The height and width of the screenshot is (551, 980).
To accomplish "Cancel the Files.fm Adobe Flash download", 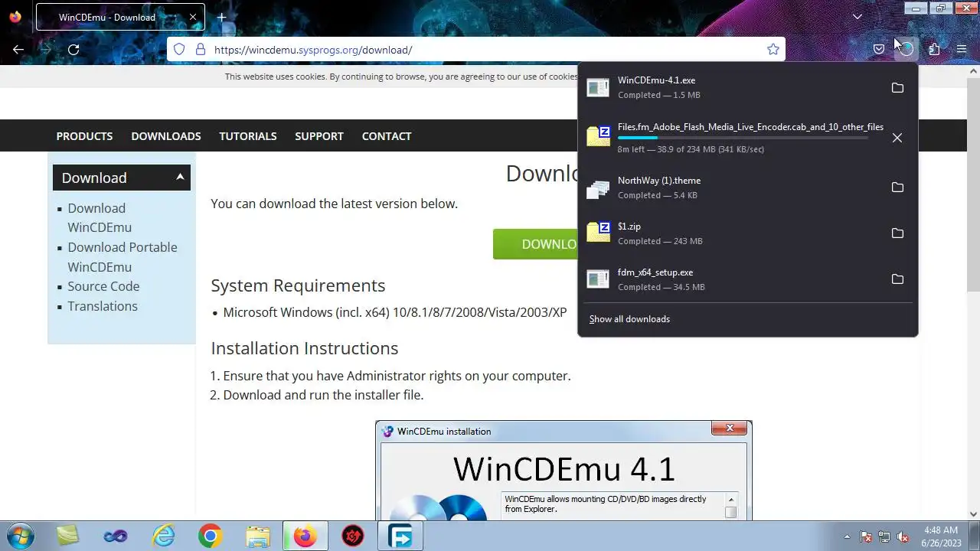I will coord(897,138).
